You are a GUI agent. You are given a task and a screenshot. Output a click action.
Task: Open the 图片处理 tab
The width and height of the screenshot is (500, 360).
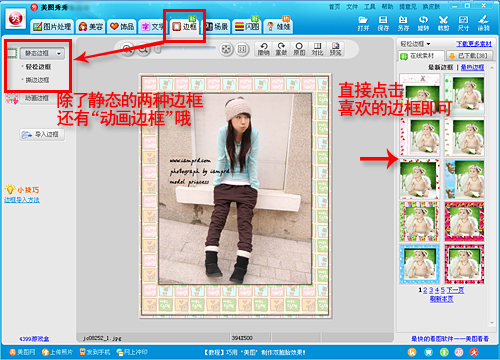click(x=52, y=27)
